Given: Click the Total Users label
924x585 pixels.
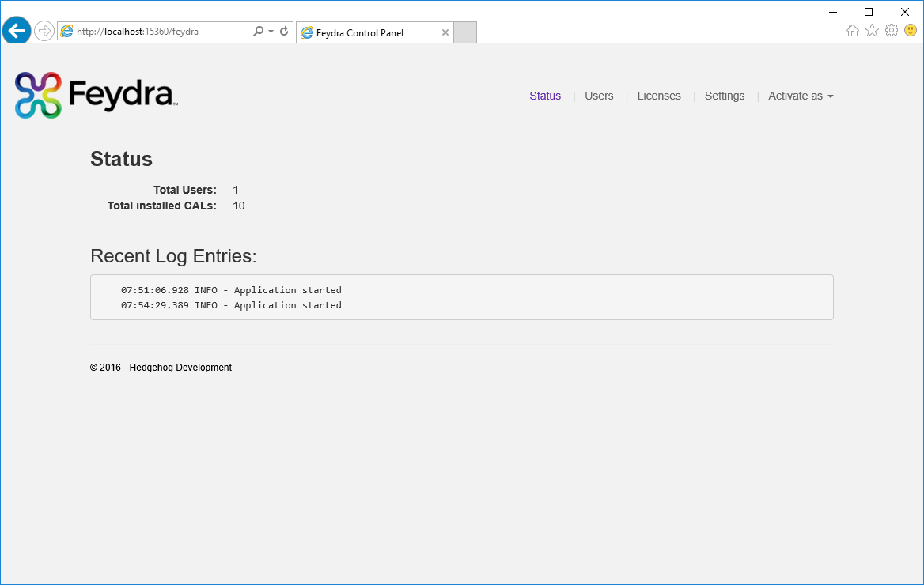Looking at the screenshot, I should point(185,190).
